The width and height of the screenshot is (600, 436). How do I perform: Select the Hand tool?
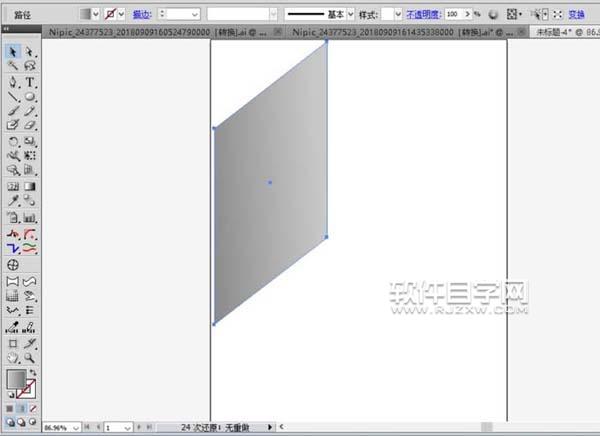click(13, 358)
